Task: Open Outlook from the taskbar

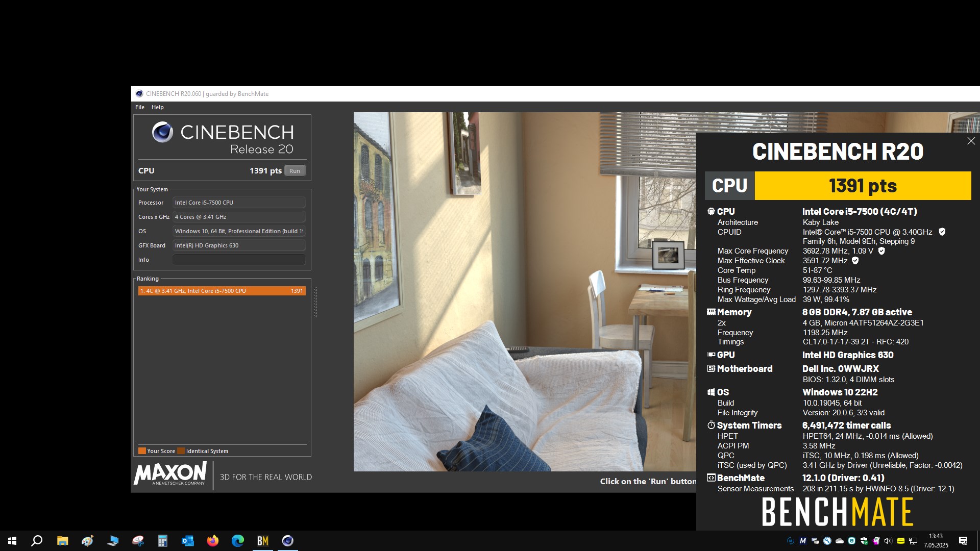Action: pyautogui.click(x=187, y=541)
